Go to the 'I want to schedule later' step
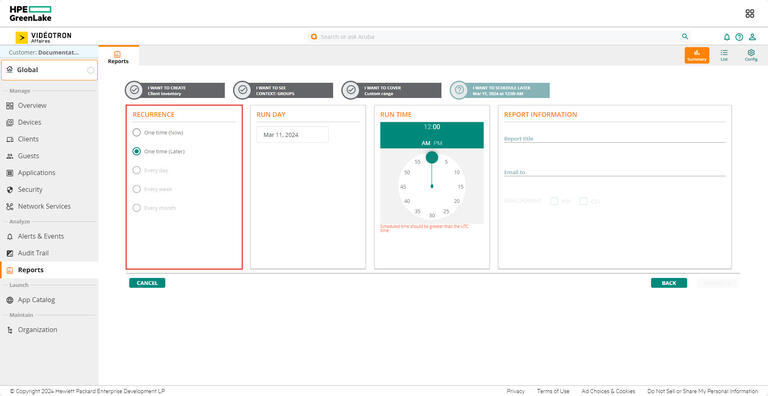The image size is (768, 396). (500, 90)
